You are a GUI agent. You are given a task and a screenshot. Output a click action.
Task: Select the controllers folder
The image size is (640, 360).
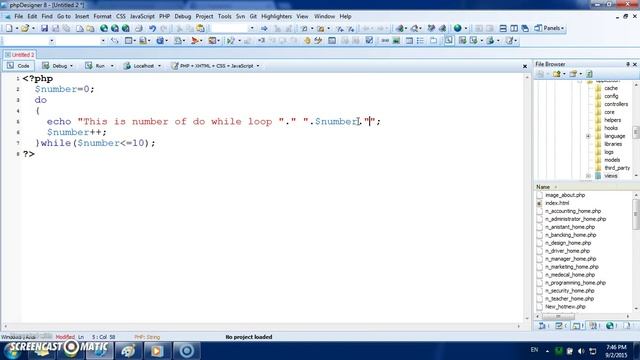(616, 104)
